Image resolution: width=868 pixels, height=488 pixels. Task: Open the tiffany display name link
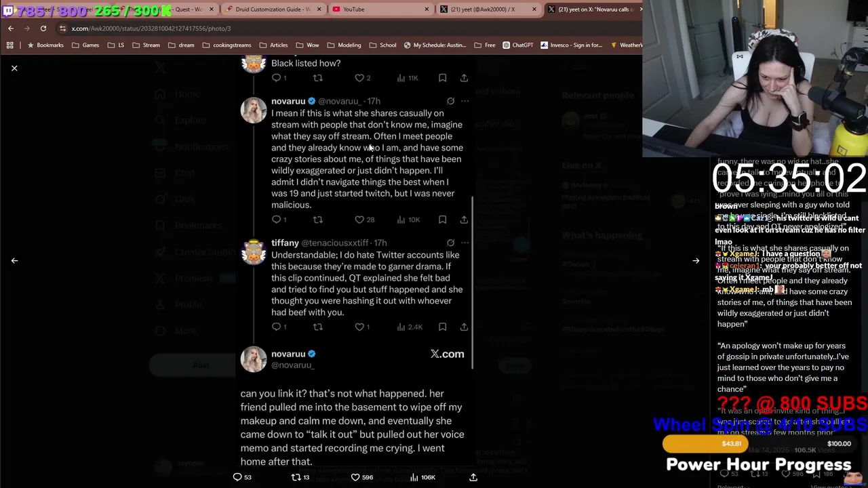point(285,243)
